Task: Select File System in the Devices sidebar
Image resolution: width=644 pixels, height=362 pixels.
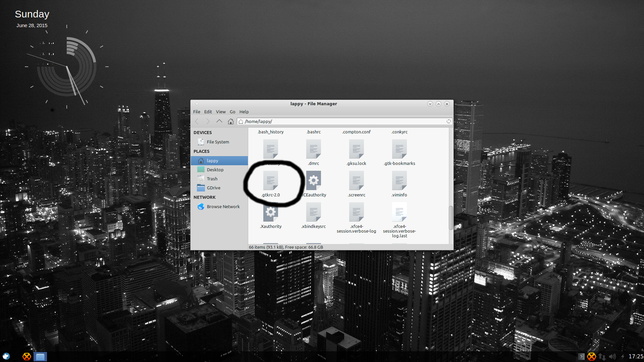Action: coord(219,142)
